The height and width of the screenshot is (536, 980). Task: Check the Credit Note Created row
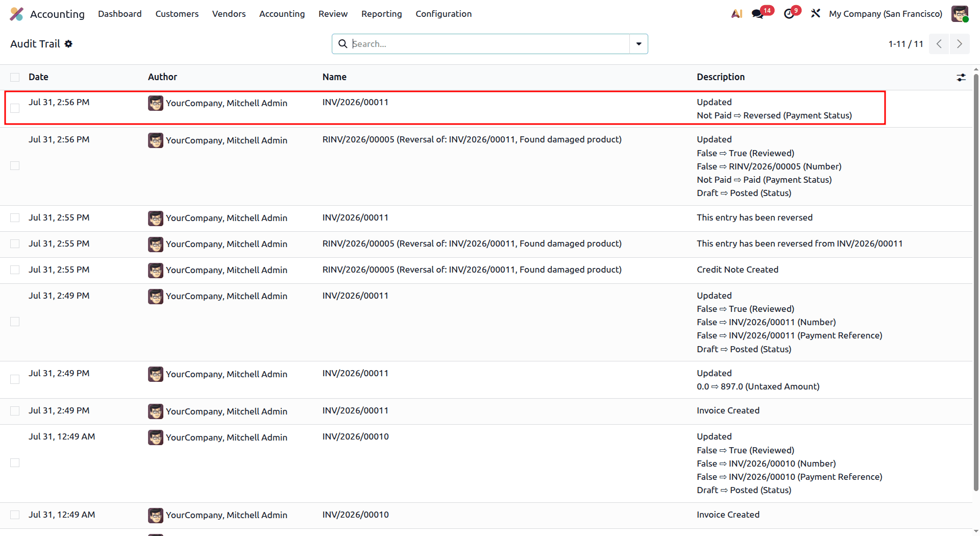(15, 270)
